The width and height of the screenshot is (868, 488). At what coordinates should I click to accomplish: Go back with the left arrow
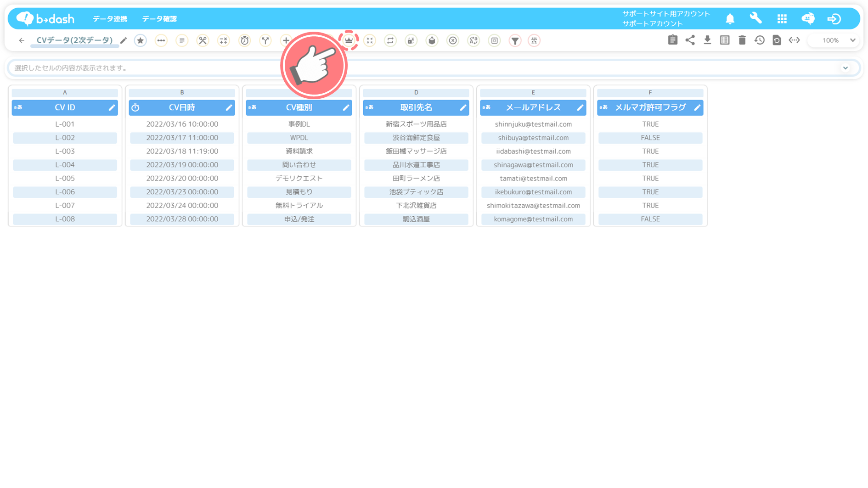(x=22, y=40)
